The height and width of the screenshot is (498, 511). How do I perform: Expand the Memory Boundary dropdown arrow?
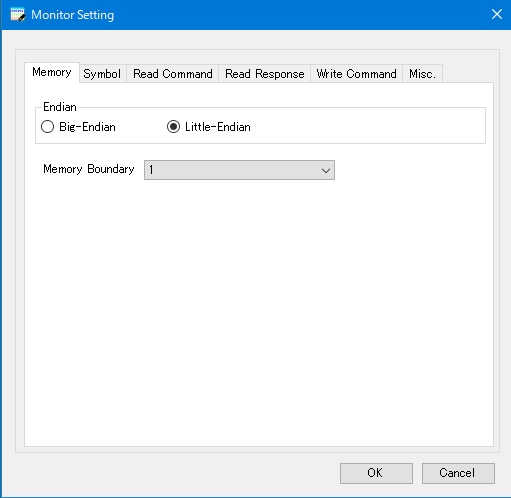(326, 170)
